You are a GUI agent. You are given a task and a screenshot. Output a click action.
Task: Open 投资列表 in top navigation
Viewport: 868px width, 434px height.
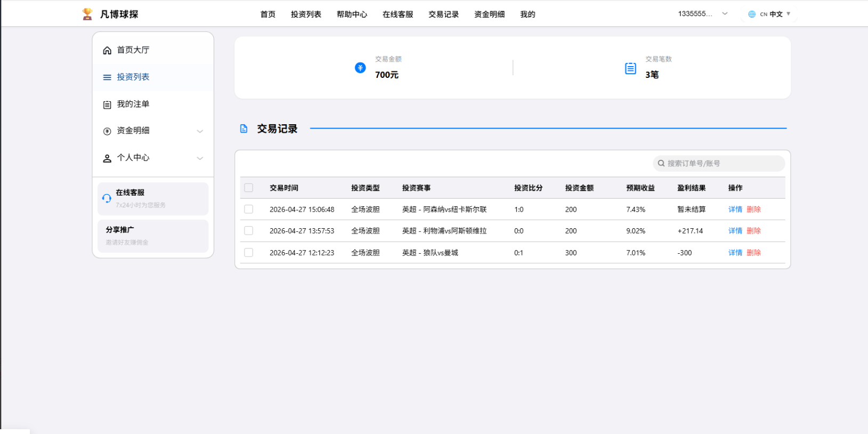[306, 14]
